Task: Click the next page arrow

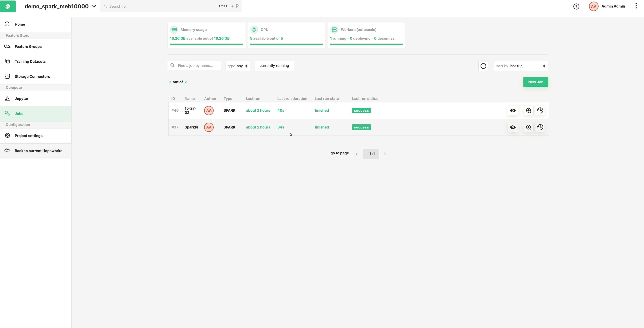Action: pos(385,154)
